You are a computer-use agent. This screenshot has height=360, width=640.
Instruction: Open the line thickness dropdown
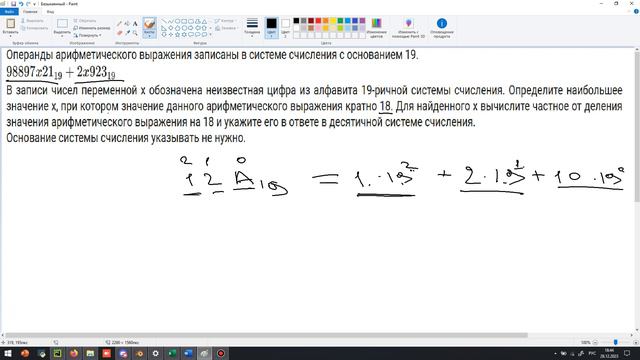click(x=252, y=27)
